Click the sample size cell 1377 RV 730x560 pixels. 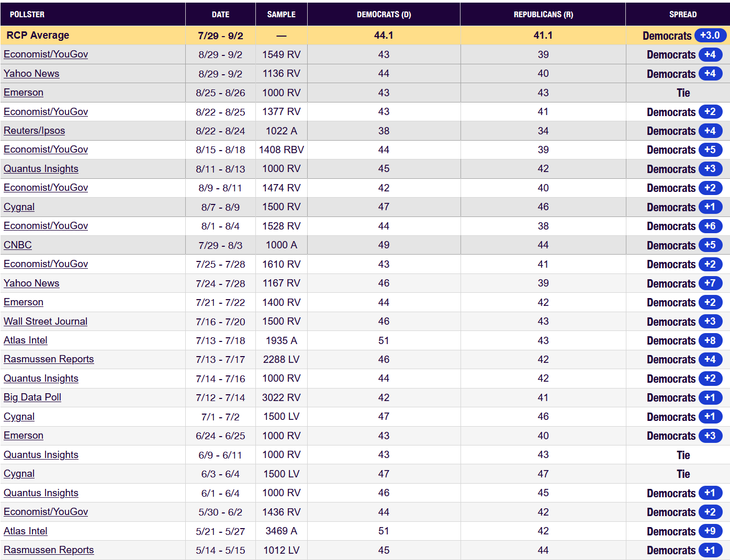click(x=282, y=112)
